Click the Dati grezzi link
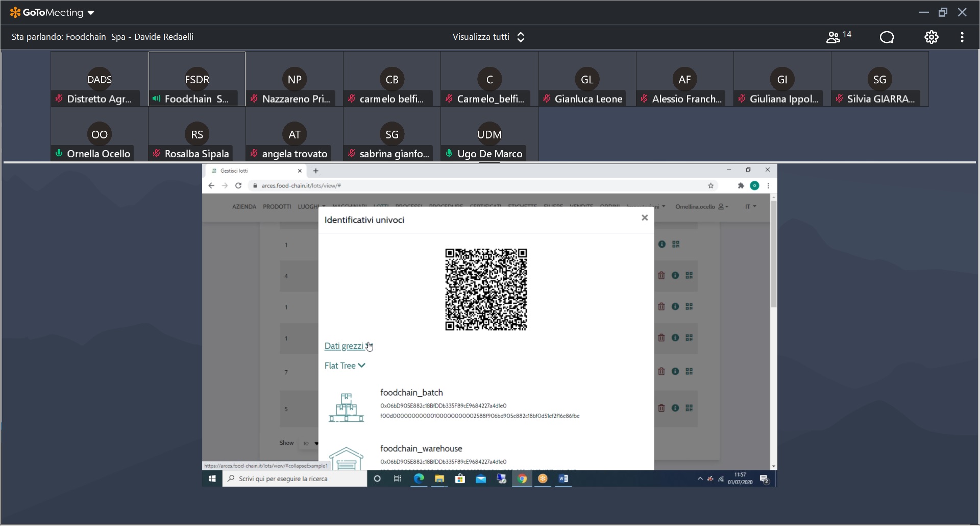The image size is (980, 526). [344, 346]
